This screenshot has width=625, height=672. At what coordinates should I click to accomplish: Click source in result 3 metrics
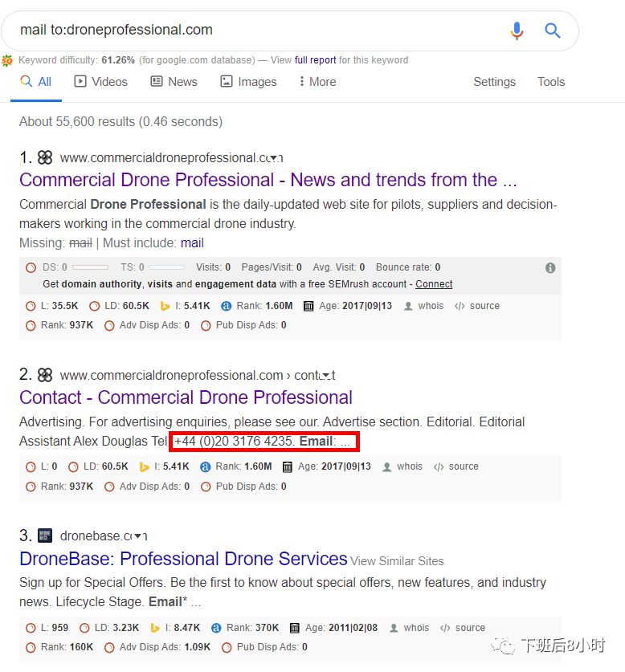point(470,628)
